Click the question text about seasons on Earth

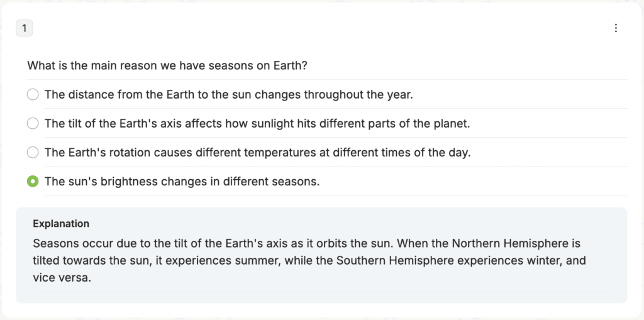click(167, 65)
